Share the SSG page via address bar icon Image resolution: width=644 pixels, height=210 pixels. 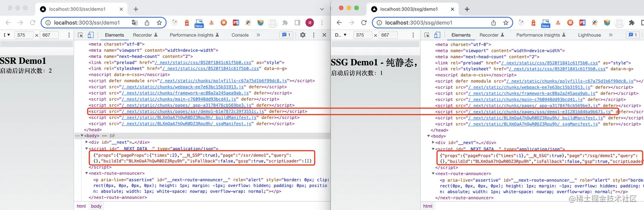coord(494,23)
